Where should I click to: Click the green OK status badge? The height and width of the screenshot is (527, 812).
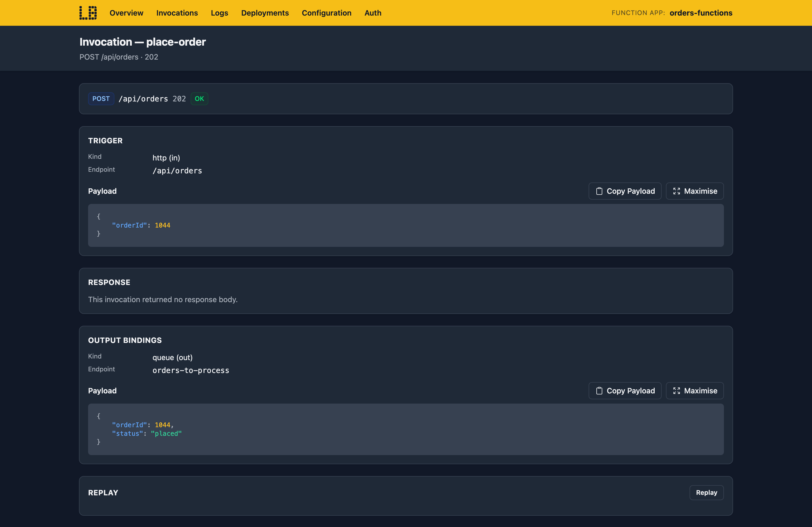click(x=199, y=99)
